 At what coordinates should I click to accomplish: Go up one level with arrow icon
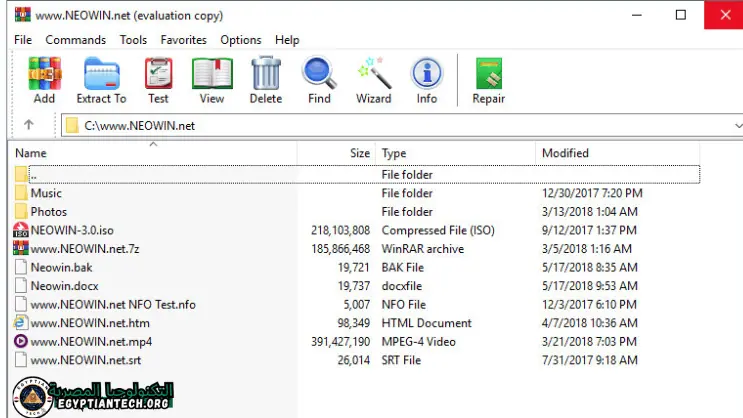tap(29, 125)
